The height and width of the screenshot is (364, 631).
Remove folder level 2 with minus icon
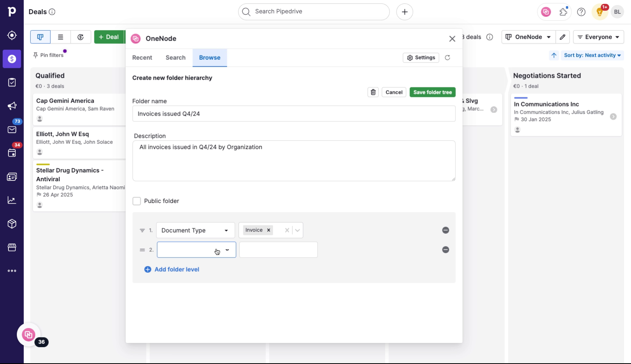445,250
